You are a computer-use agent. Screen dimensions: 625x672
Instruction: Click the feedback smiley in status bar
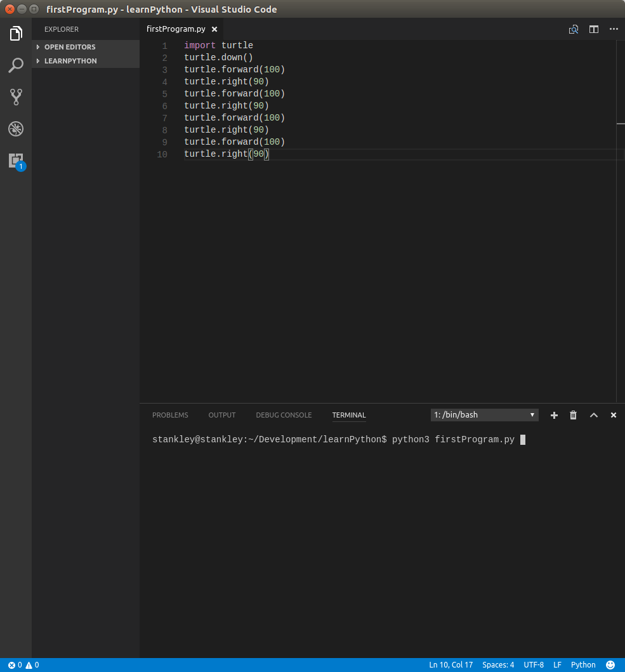click(x=610, y=665)
